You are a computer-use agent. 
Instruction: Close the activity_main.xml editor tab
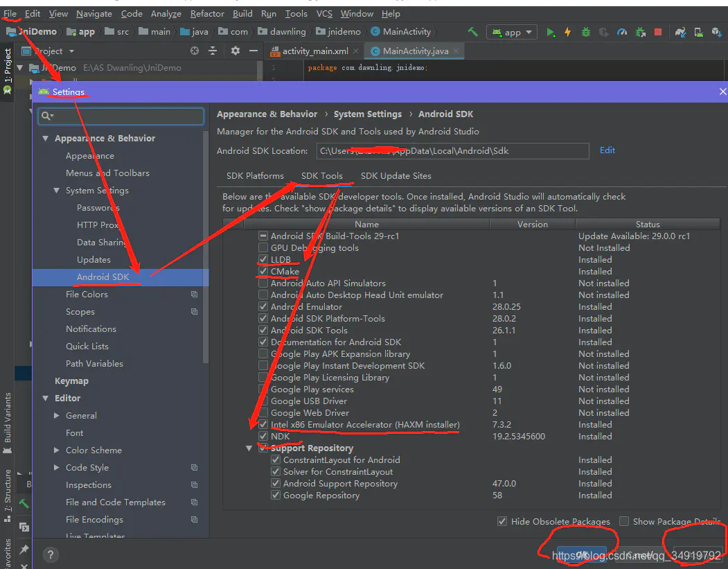pyautogui.click(x=355, y=51)
